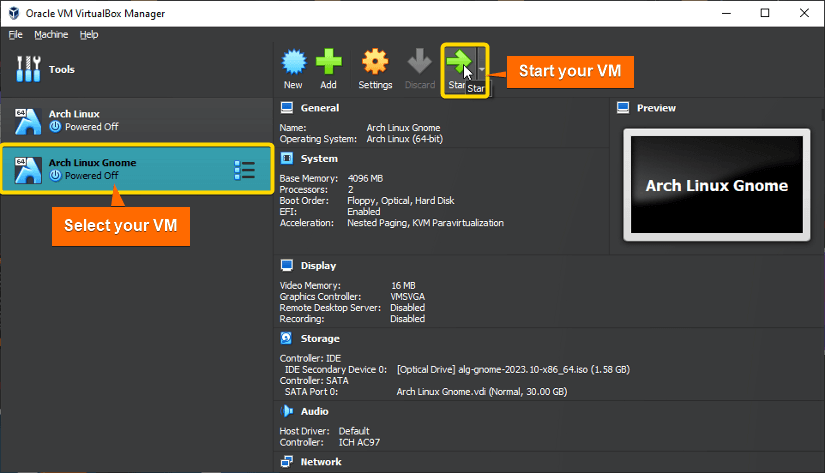This screenshot has width=825, height=473.
Task: Click the Arch Linux Gnome.vdi disk entry
Action: pos(482,391)
